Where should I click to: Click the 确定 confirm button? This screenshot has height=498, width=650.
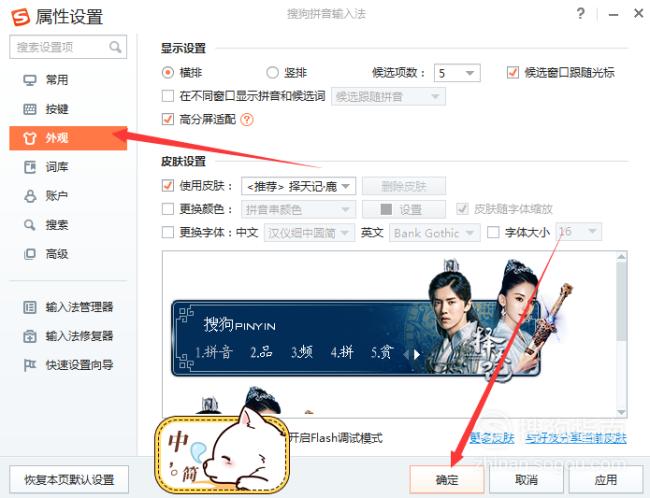click(446, 480)
